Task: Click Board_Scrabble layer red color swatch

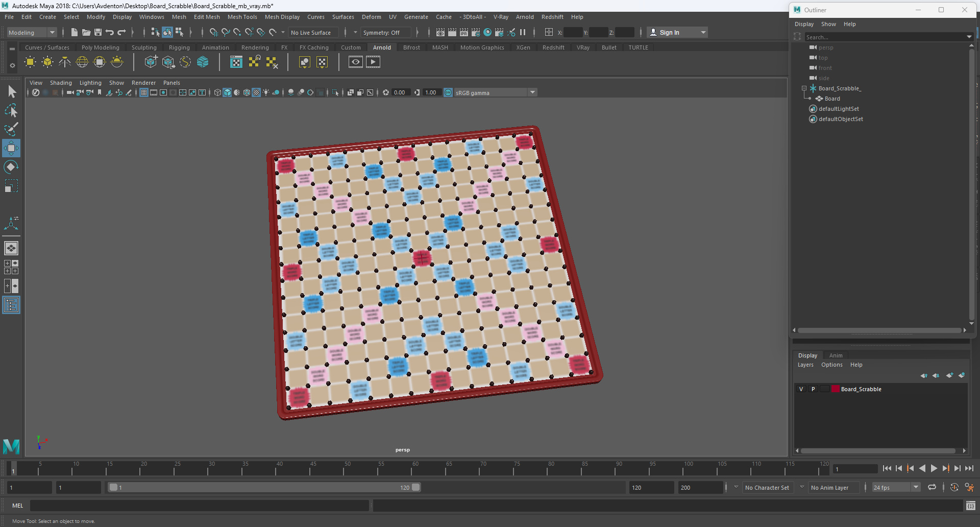Action: pos(836,389)
